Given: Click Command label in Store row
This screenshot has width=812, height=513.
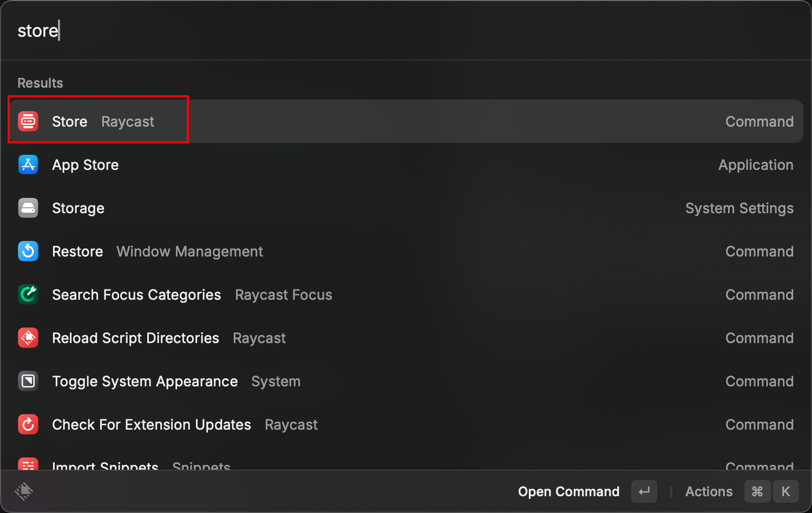Looking at the screenshot, I should (759, 122).
